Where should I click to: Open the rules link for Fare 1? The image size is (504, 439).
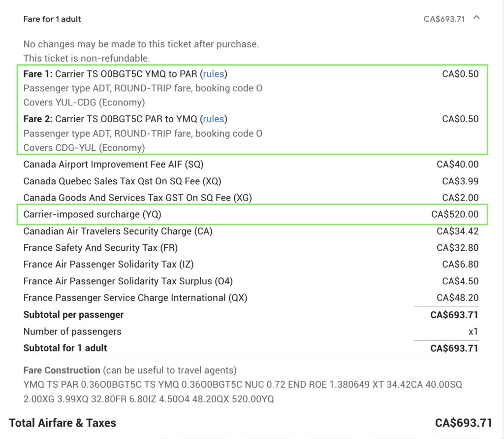pyautogui.click(x=214, y=74)
